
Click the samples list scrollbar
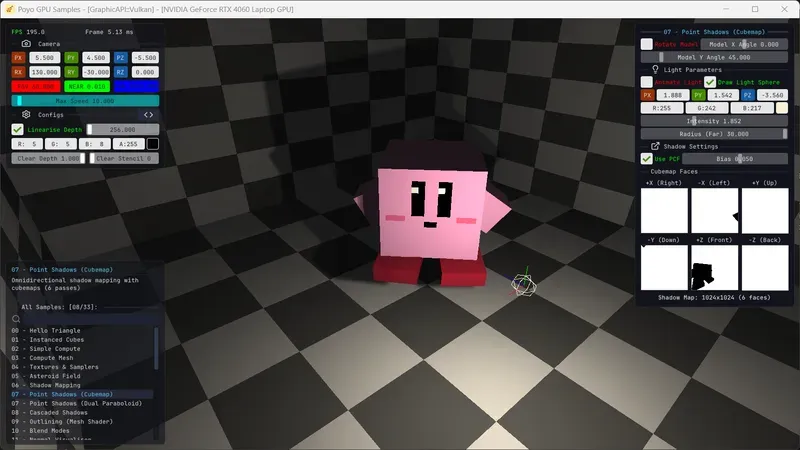156,349
